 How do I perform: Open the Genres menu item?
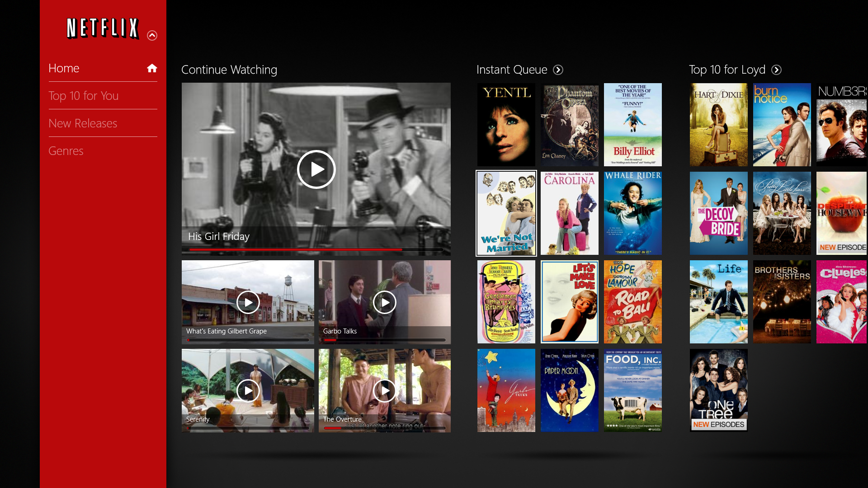66,150
